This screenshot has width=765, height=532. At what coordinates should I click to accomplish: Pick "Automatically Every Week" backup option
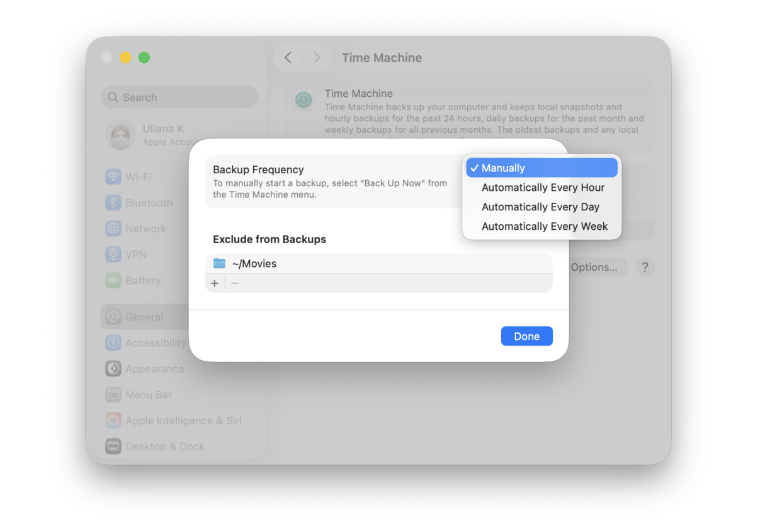(x=544, y=226)
